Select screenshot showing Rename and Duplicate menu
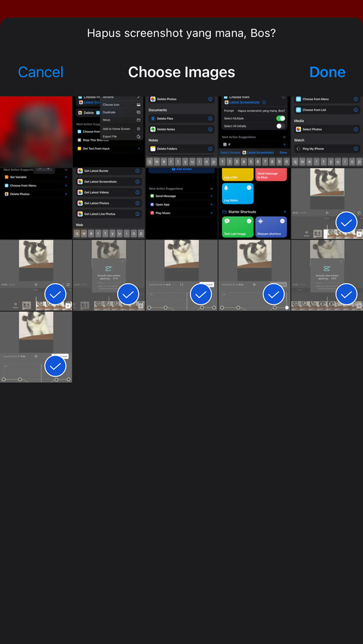The width and height of the screenshot is (363, 644). click(x=109, y=131)
